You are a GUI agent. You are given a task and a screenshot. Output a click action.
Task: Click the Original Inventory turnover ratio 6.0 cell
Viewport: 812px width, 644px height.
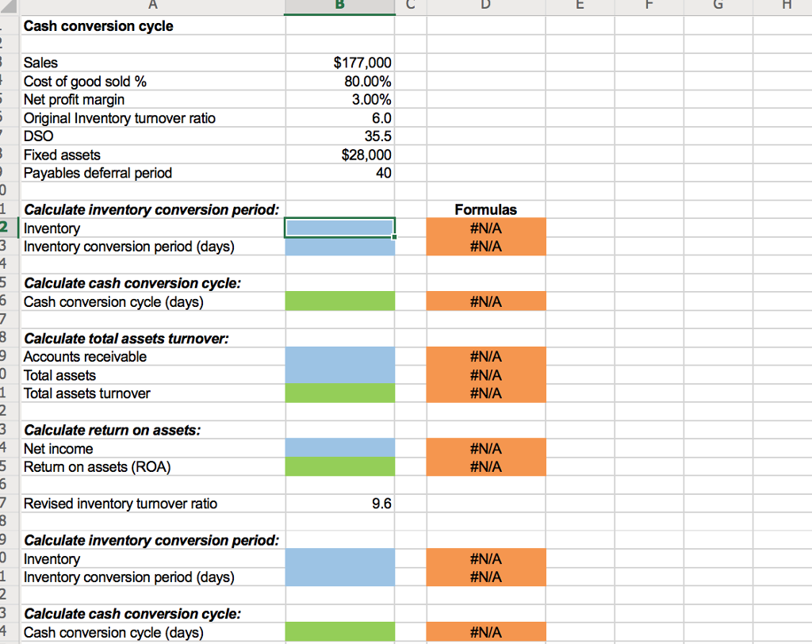pos(339,118)
